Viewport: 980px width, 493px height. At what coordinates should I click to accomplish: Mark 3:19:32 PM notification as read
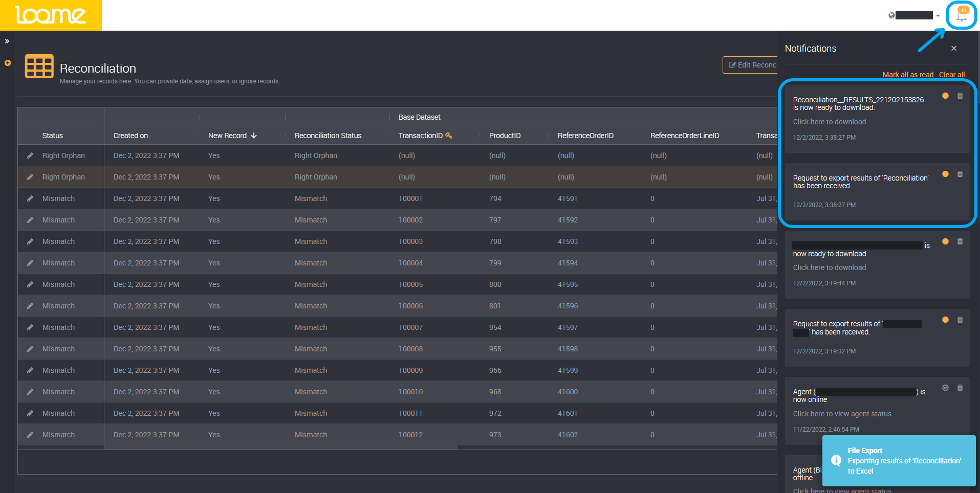(x=945, y=320)
